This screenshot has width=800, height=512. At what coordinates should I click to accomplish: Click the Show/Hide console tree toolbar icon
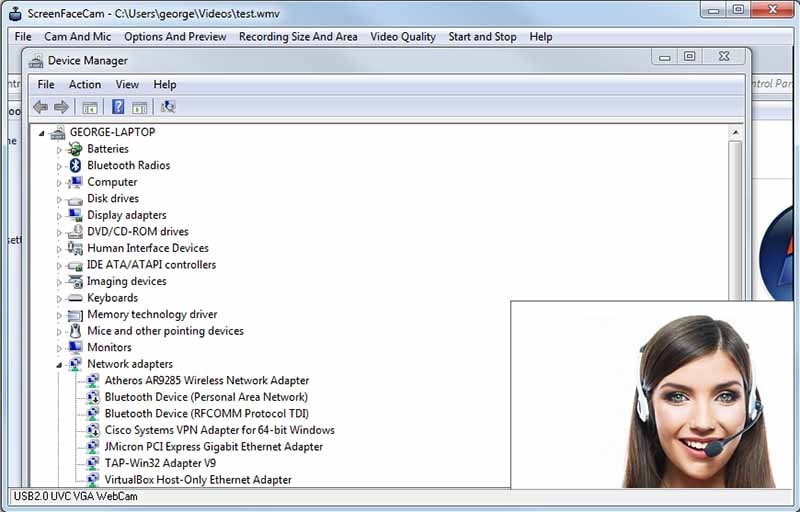point(90,108)
